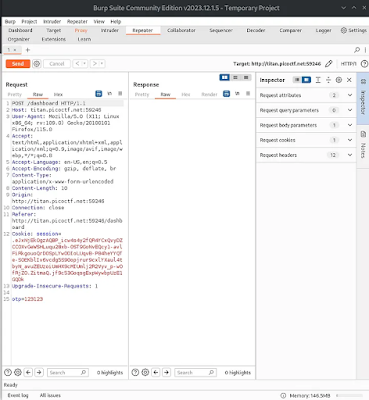This screenshot has width=369, height=400.
Task: Select Request Pretty view
Action: 15,94
